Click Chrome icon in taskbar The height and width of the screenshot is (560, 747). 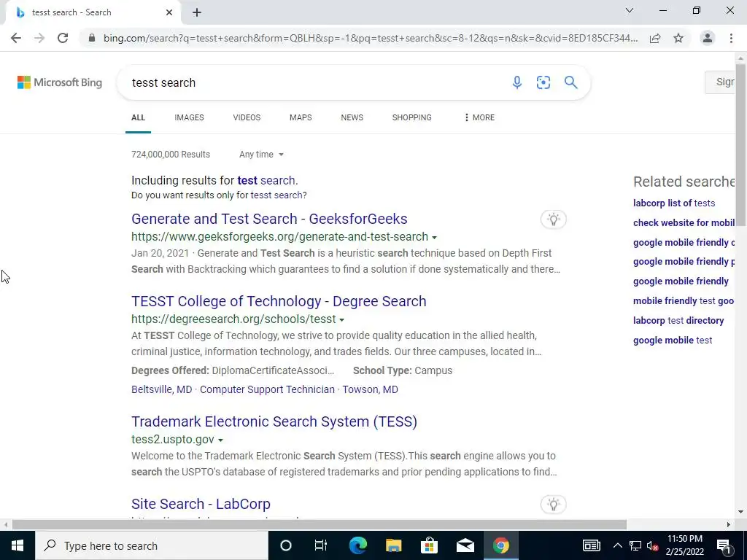pos(500,545)
